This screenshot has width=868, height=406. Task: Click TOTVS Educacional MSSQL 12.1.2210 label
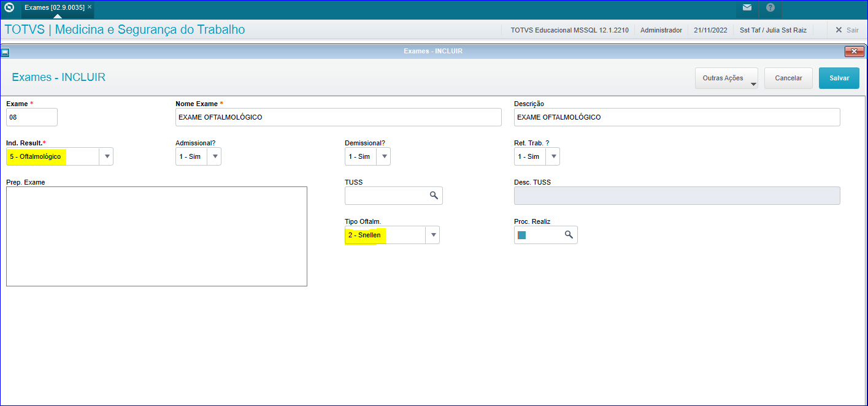click(569, 29)
